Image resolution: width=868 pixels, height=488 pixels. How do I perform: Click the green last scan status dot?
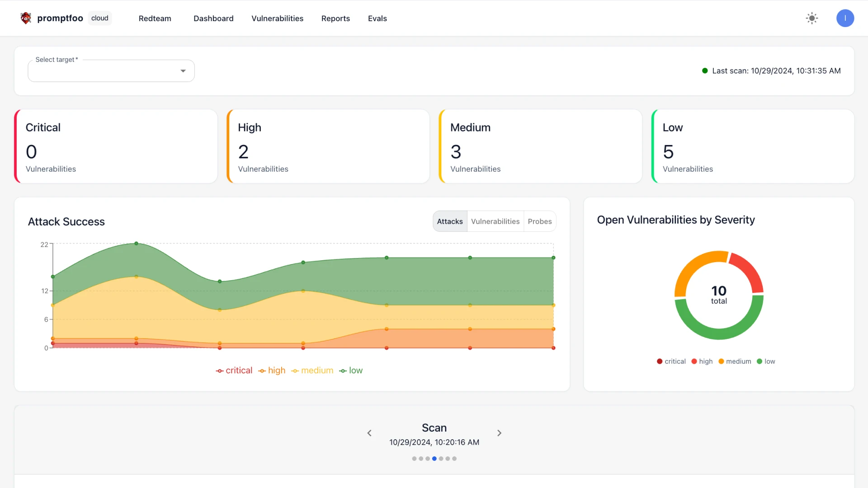click(705, 70)
